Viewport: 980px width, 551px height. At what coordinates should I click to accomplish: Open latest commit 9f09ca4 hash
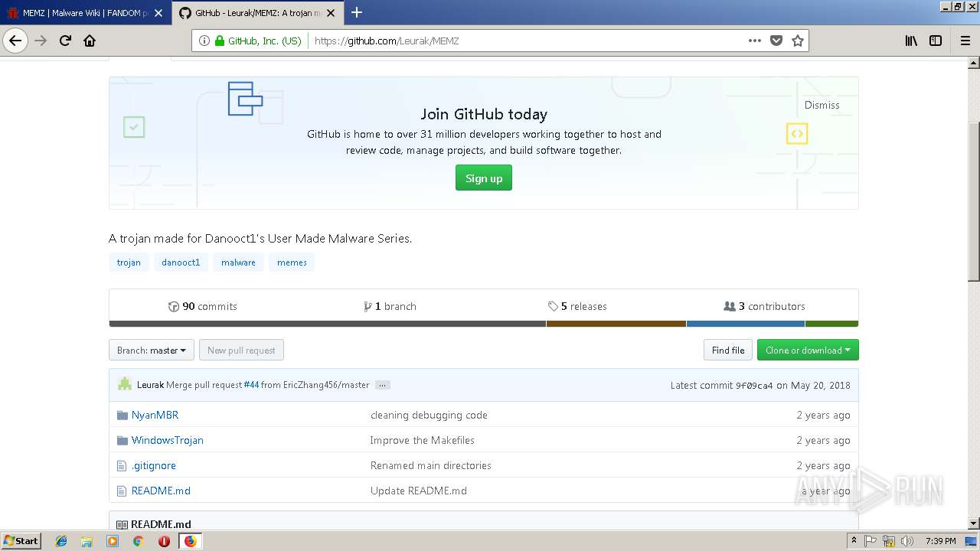coord(754,385)
